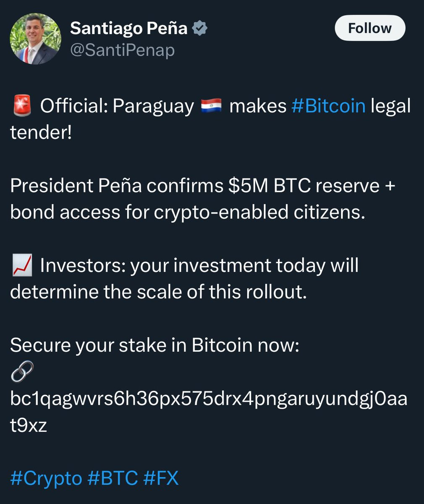Click the red siren emoji
This screenshot has width=424, height=504.
click(x=22, y=106)
